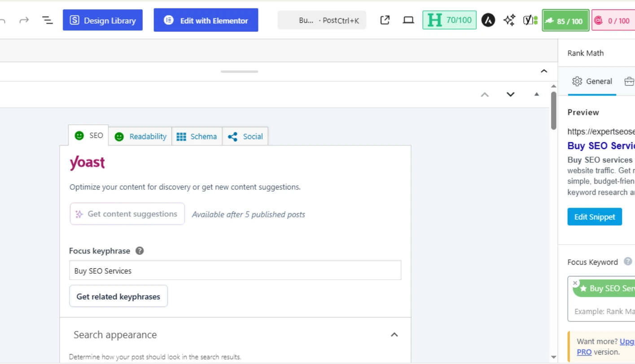Toggle Yoast panel with small triangle
635x364 pixels.
[537, 94]
